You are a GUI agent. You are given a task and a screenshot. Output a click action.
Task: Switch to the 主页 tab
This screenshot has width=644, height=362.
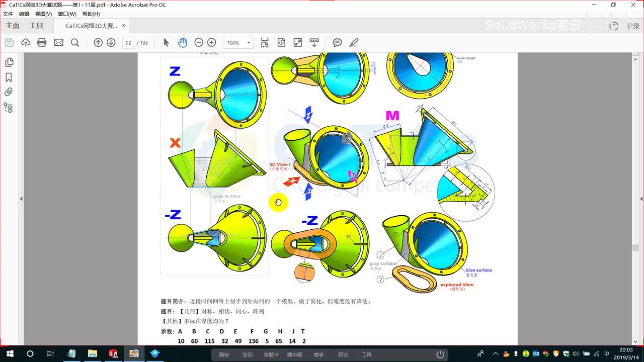(13, 26)
